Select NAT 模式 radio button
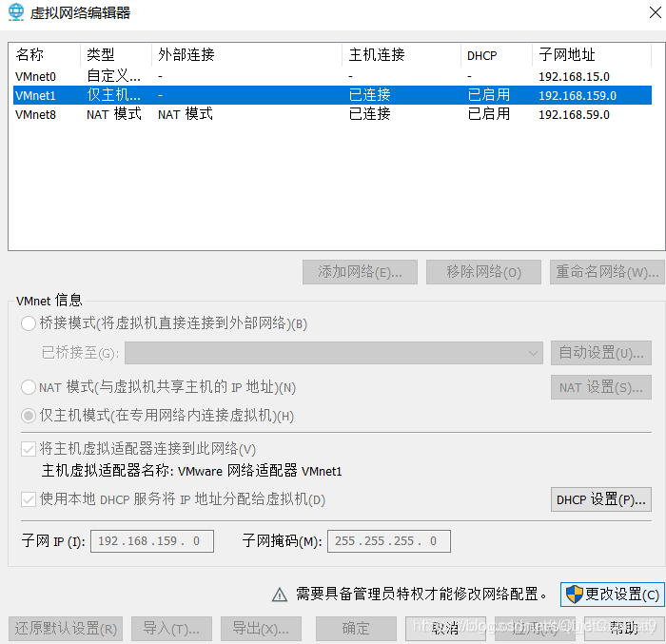The height and width of the screenshot is (644, 666). 29,387
